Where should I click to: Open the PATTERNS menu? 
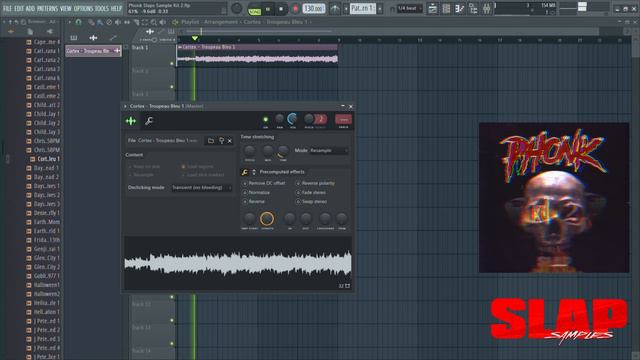pos(47,8)
